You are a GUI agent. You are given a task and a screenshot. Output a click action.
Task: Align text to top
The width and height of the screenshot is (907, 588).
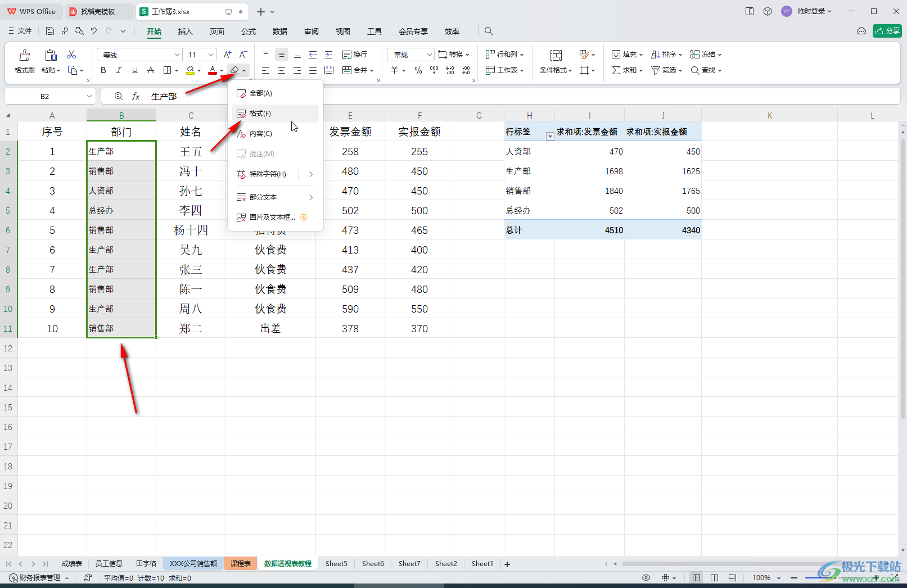266,55
